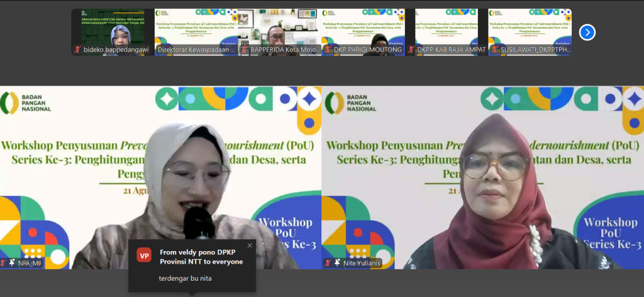
Task: Select DKP PARIGI MOUTONG video thumbnail
Action: point(363,32)
